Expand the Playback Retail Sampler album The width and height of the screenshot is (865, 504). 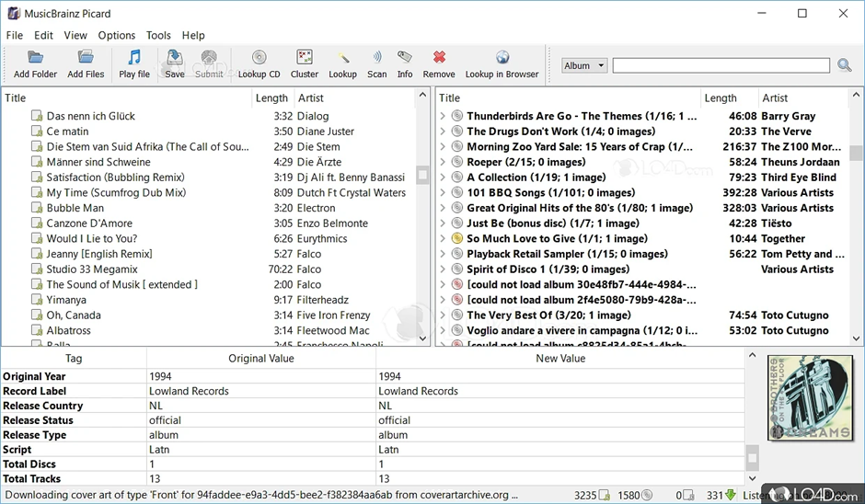tap(443, 254)
